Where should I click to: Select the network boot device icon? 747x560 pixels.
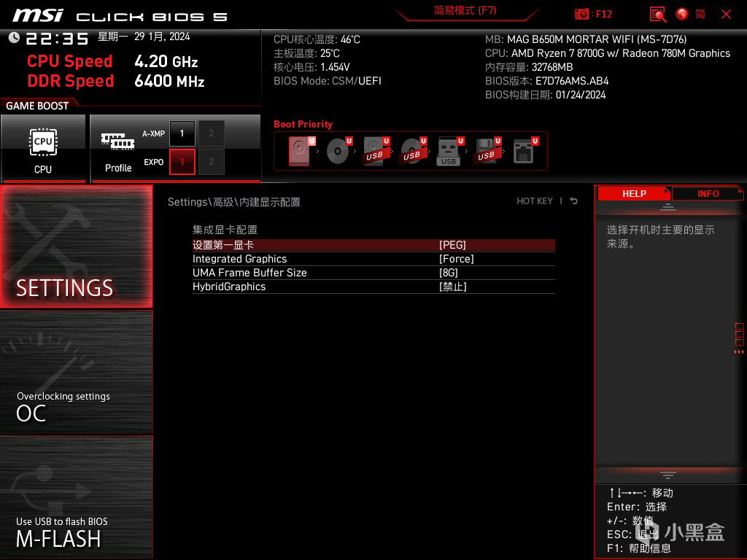[525, 151]
